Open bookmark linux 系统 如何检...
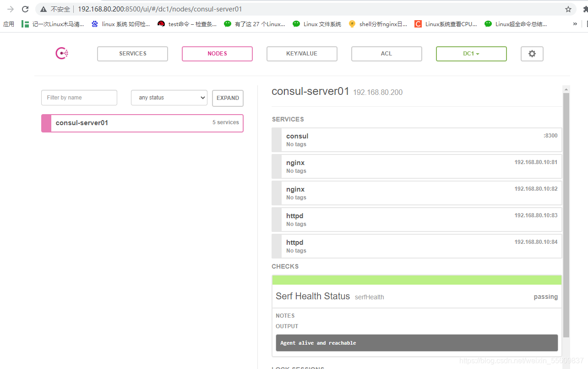The height and width of the screenshot is (369, 588). point(121,24)
